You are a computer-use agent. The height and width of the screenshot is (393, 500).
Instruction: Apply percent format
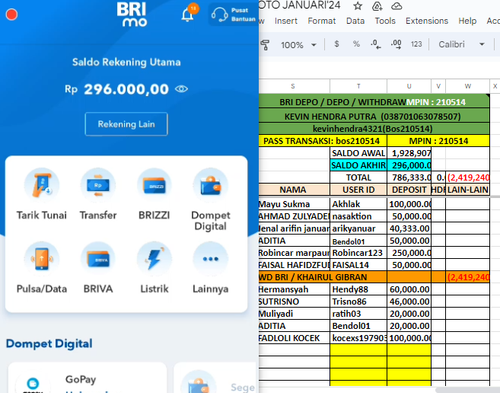356,44
